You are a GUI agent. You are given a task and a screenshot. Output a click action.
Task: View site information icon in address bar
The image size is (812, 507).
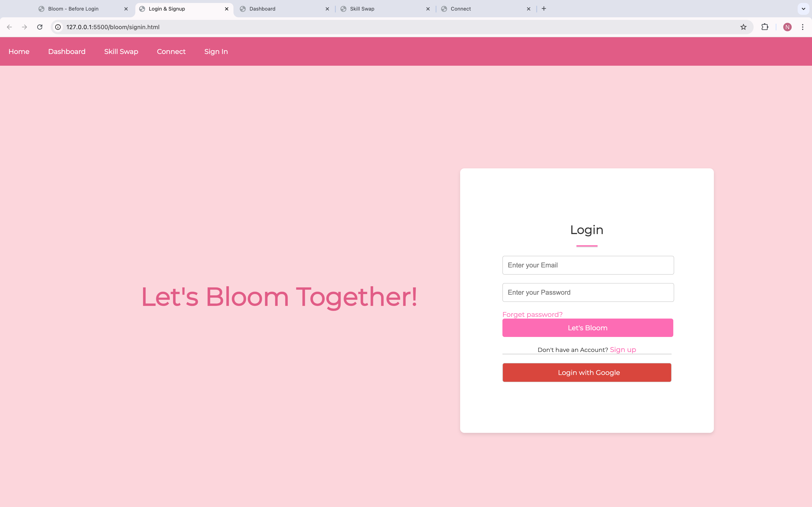58,27
